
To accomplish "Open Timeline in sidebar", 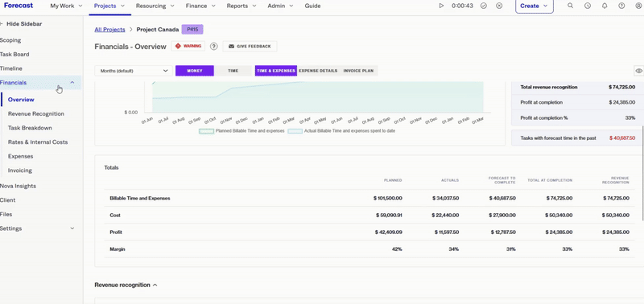I will click(x=11, y=68).
